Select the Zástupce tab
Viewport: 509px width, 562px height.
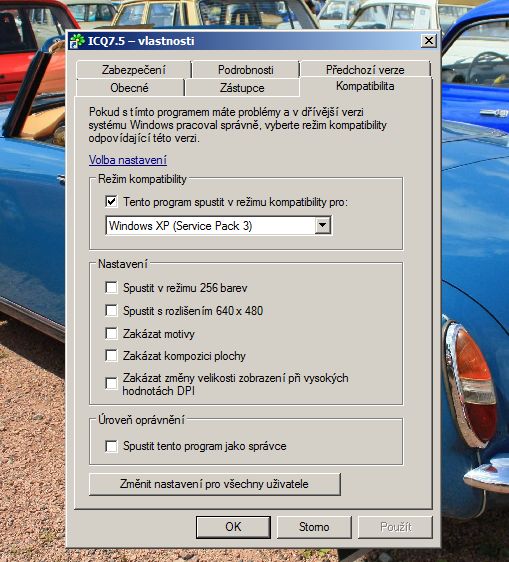click(242, 88)
